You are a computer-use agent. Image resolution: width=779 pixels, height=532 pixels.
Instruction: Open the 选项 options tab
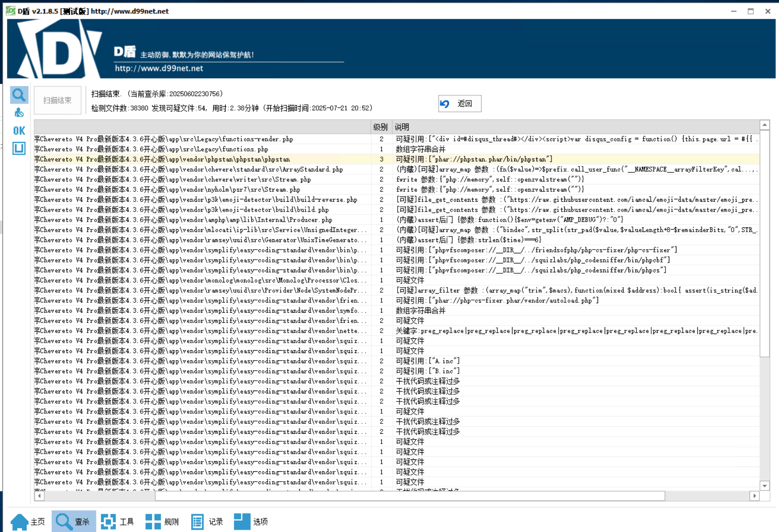click(251, 522)
